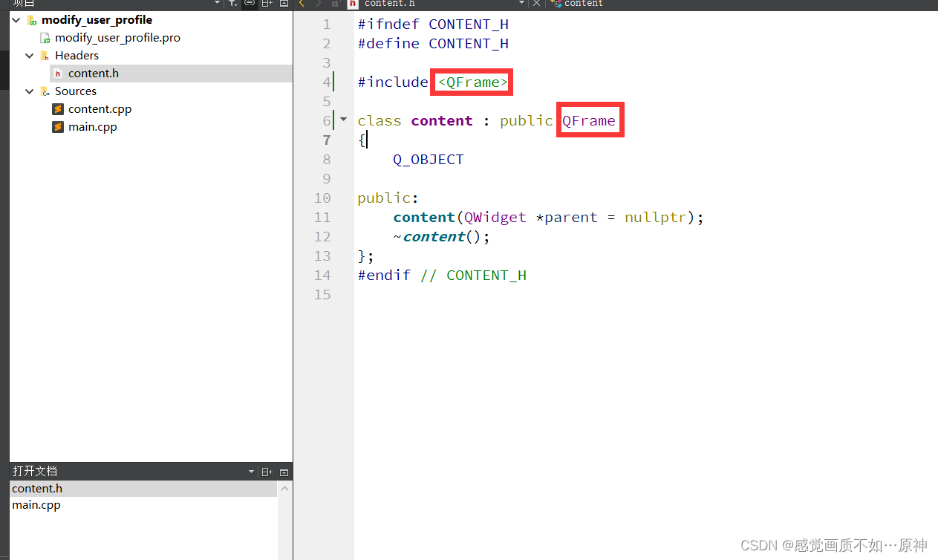Fold the class content block at line 6
Image resolution: width=938 pixels, height=560 pixels.
[343, 120]
